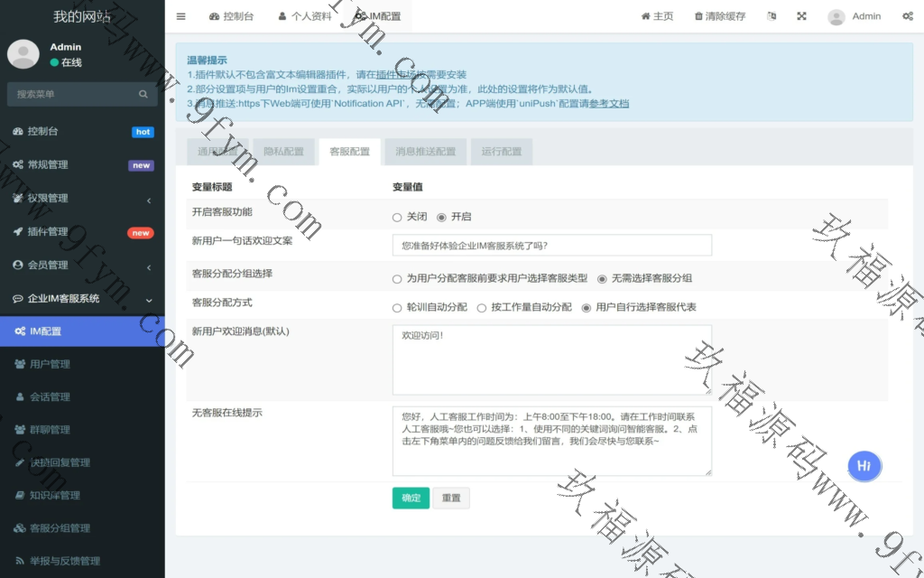The width and height of the screenshot is (924, 578).
Task: Open the settings gears icon at top right
Action: (907, 16)
